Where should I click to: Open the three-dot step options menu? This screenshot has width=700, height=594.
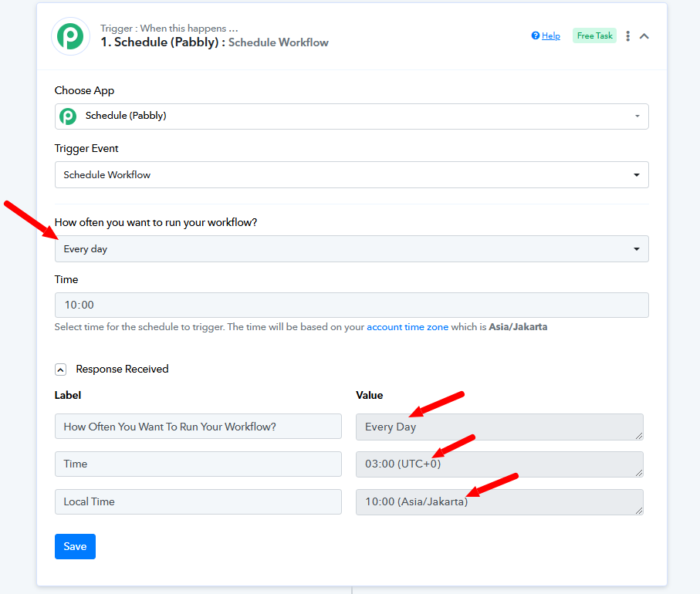pos(627,36)
